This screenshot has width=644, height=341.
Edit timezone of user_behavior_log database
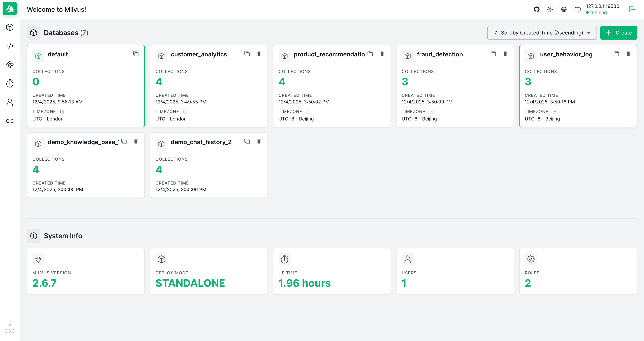555,112
